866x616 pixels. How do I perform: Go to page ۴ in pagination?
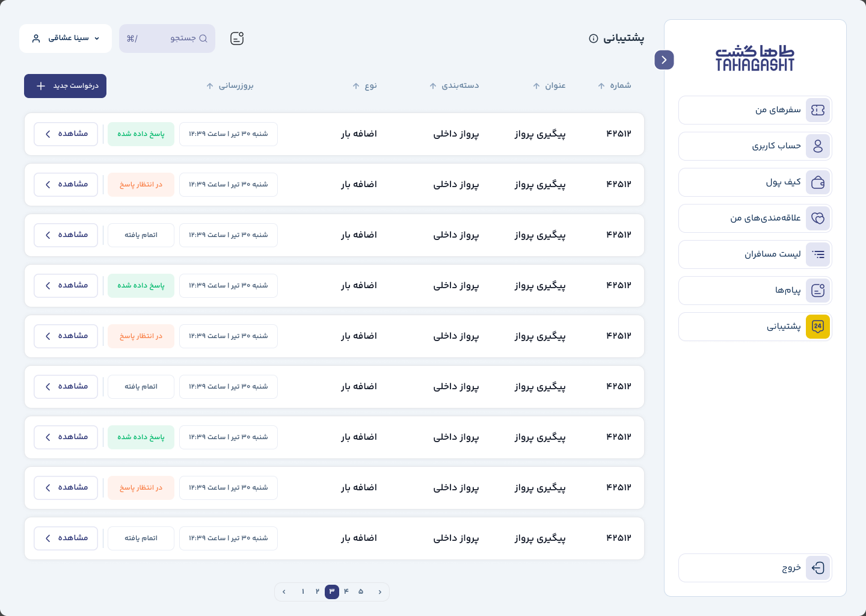346,592
